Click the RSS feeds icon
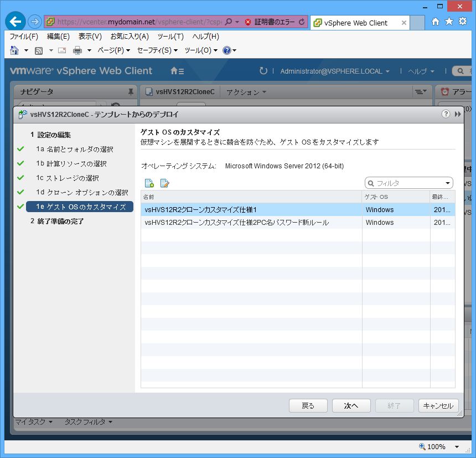This screenshot has width=476, height=458. [39, 50]
